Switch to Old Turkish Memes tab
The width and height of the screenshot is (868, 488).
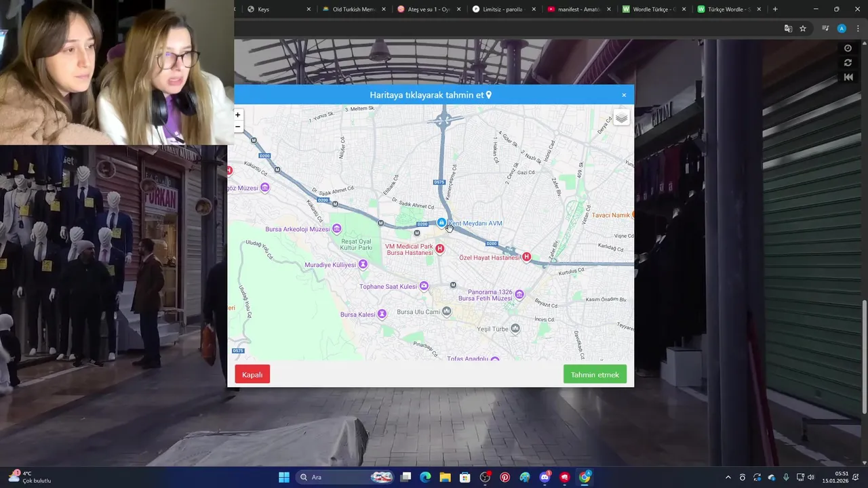(353, 9)
